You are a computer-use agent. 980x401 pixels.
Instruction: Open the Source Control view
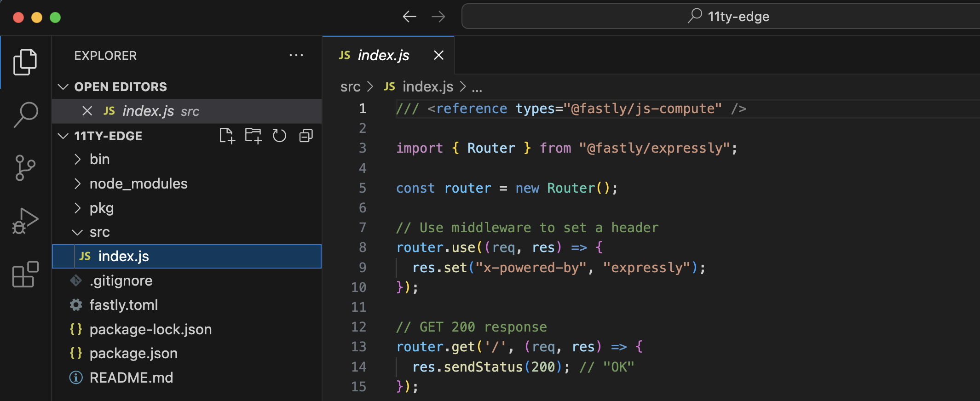[x=25, y=168]
